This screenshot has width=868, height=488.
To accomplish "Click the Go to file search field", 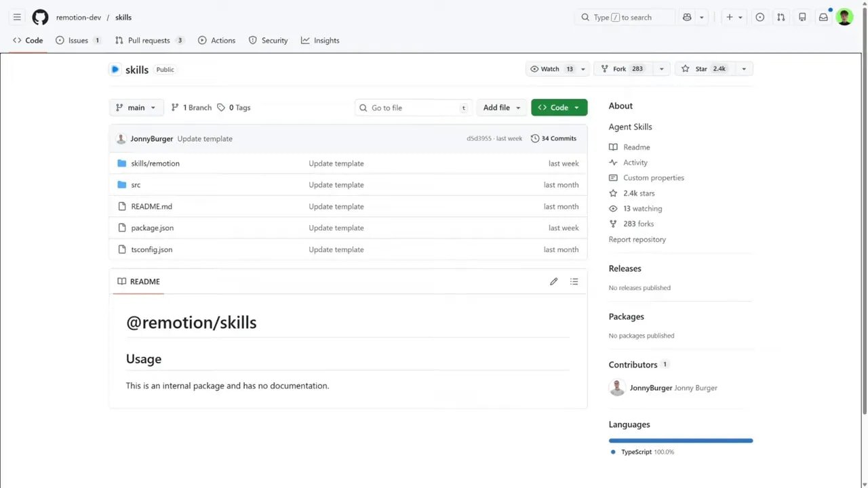I will (x=413, y=107).
